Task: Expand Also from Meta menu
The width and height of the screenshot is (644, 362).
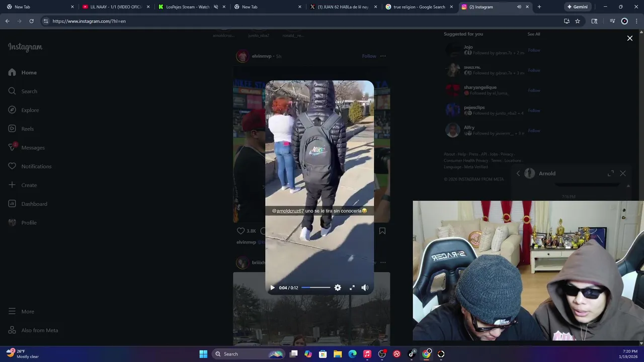Action: [x=33, y=330]
